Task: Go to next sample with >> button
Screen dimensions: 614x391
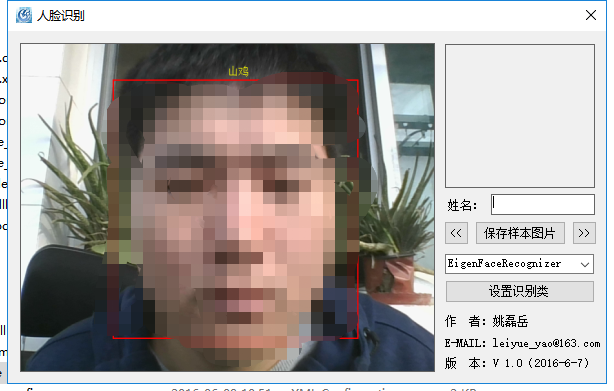Action: coord(584,233)
